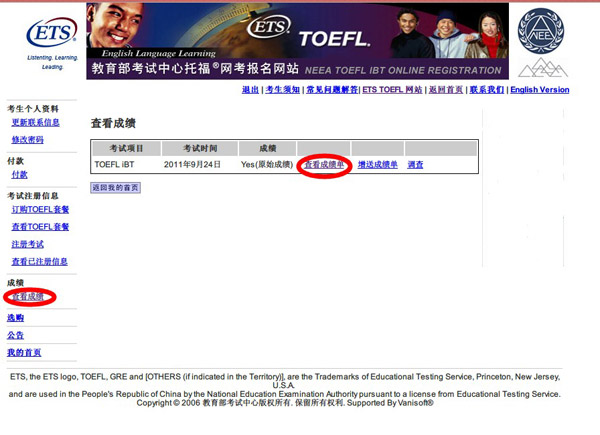Click 查看成绩 in the sidebar
Viewport: 600px width, 435px height.
tap(27, 297)
